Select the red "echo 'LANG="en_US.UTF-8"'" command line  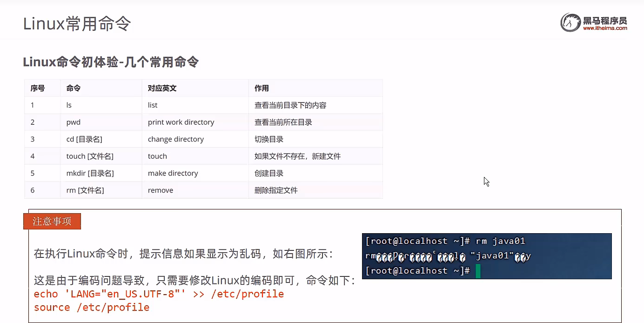(x=159, y=294)
